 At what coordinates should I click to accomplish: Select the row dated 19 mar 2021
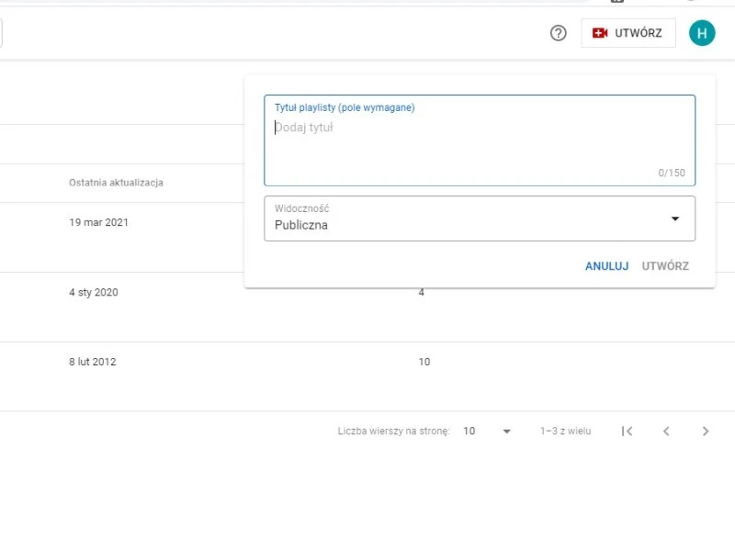click(x=99, y=223)
